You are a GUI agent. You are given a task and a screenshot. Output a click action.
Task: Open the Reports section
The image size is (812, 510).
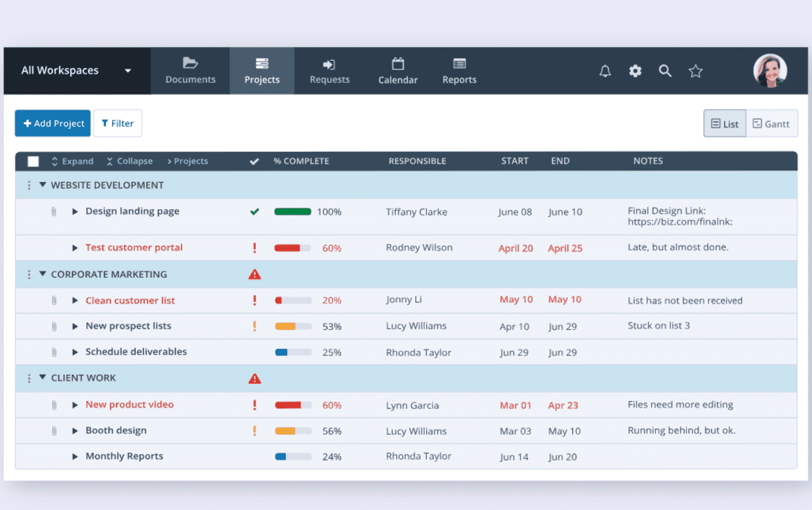(459, 71)
